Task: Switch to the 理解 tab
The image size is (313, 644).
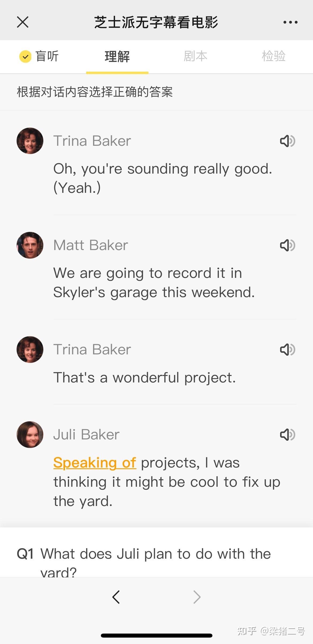Action: 117,57
